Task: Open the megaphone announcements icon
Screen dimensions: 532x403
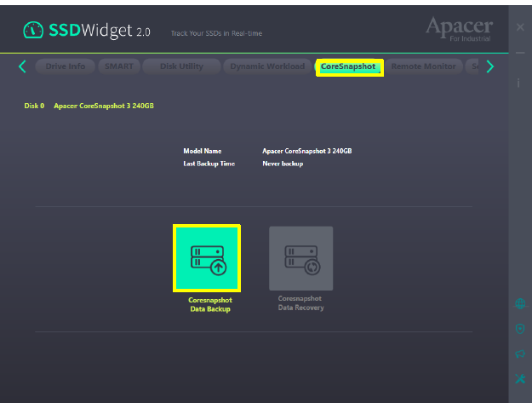Action: 520,353
